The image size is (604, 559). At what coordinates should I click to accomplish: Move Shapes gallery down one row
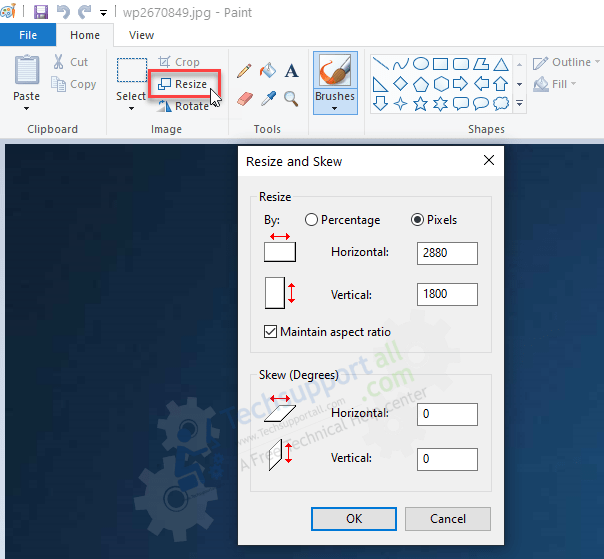[x=520, y=84]
